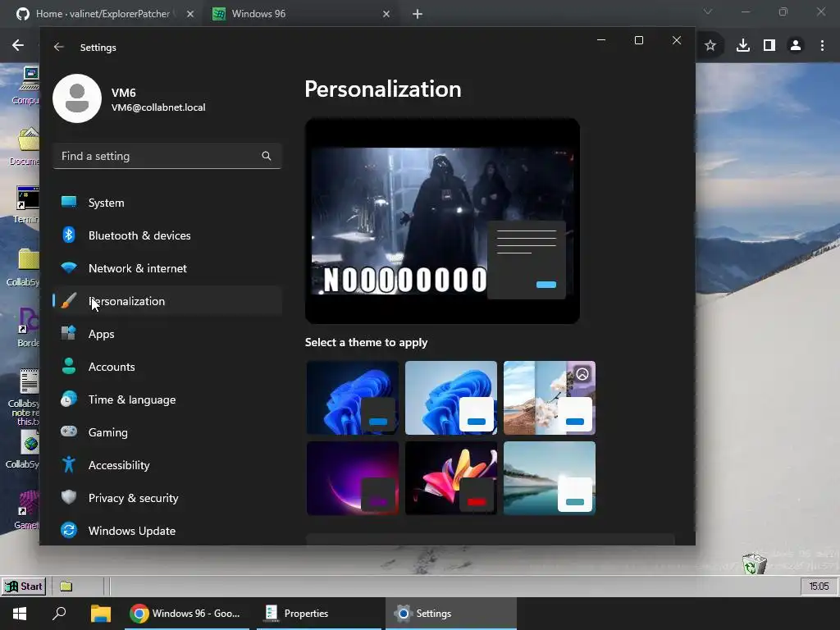
Task: Open a new browser tab
Action: pyautogui.click(x=418, y=14)
